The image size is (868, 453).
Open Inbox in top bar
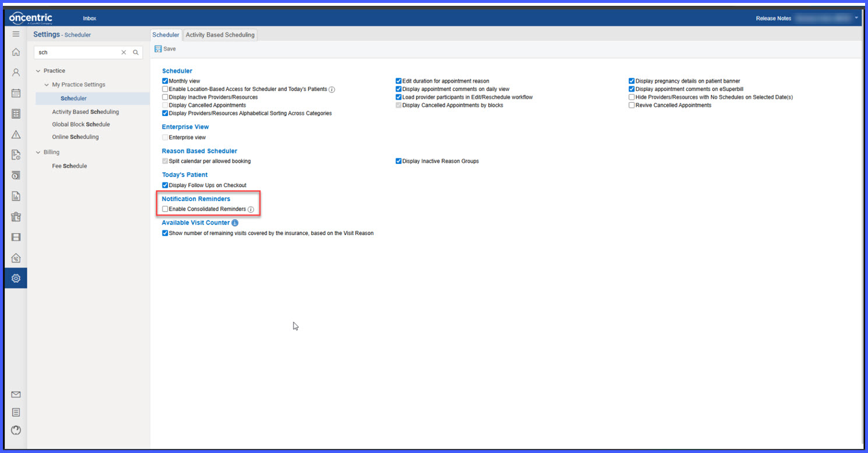89,19
